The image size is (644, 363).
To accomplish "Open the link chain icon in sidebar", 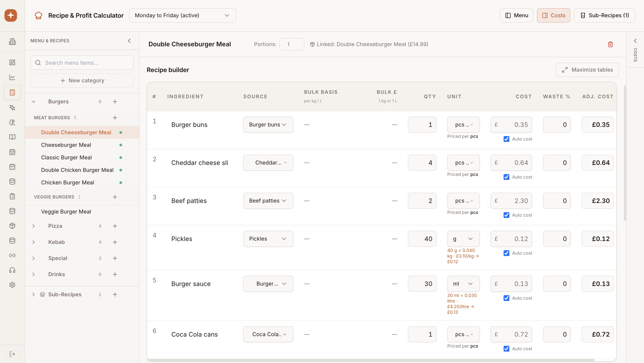I will coord(12,255).
